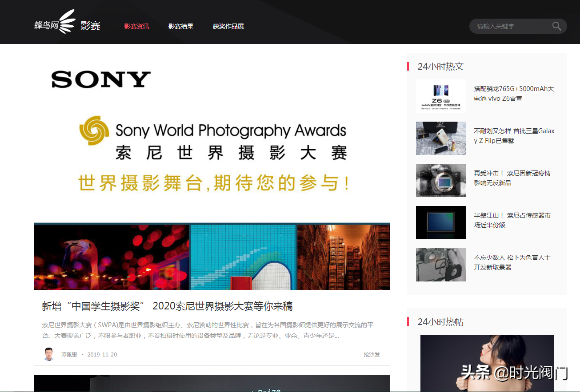
Task: Open article 不耐划又怎样 首批三星Galaxy Z Flip已售罄
Action: coord(514,136)
